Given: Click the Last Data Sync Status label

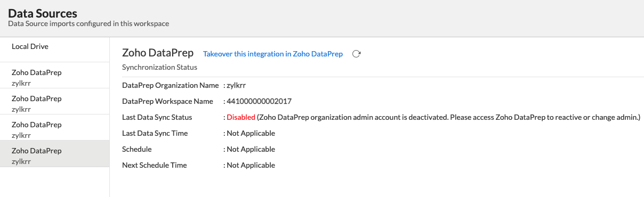Looking at the screenshot, I should (x=157, y=117).
